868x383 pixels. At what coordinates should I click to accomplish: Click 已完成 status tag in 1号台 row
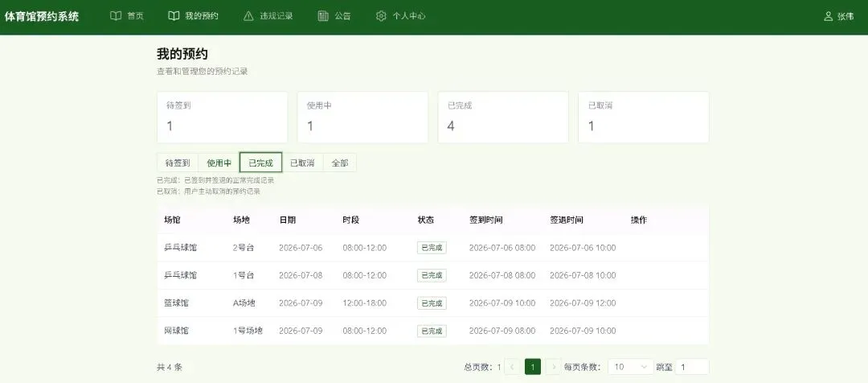point(432,275)
